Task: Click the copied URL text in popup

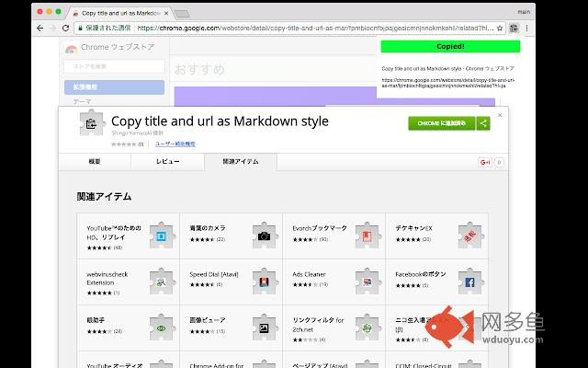Action: click(448, 83)
